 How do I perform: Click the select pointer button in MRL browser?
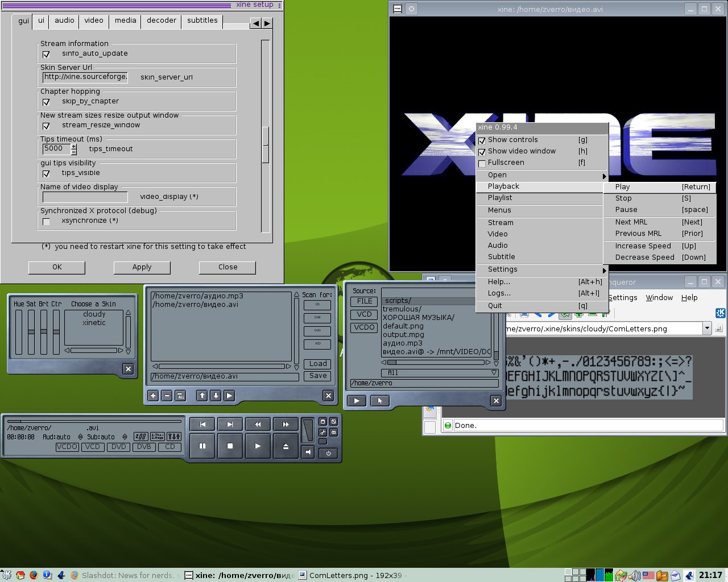click(x=379, y=401)
